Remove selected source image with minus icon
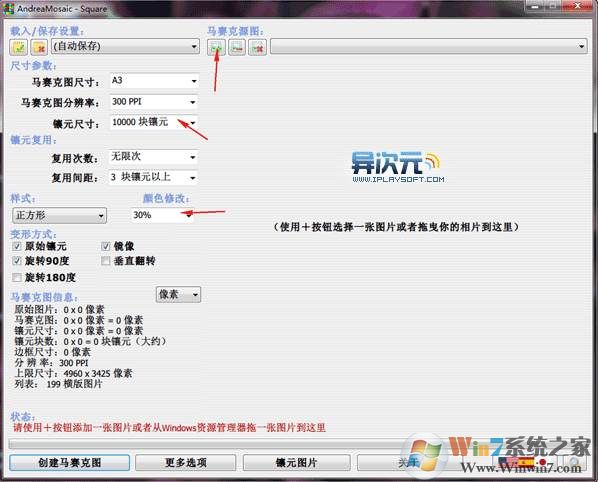Viewport: 598px width, 482px height. 237,47
